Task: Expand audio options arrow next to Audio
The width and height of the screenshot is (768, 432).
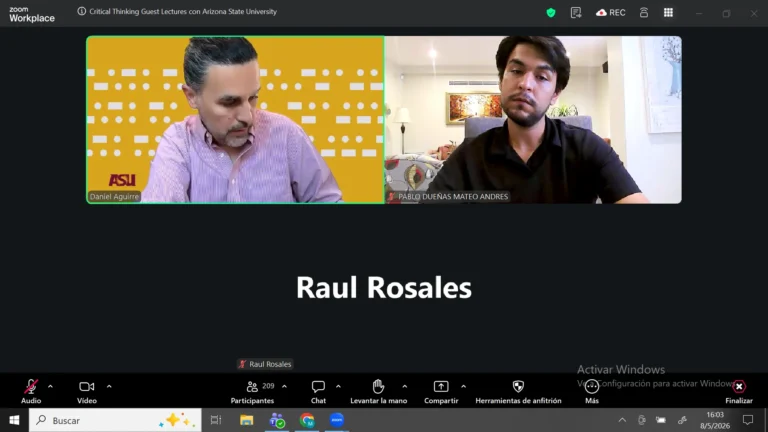Action: [x=50, y=386]
